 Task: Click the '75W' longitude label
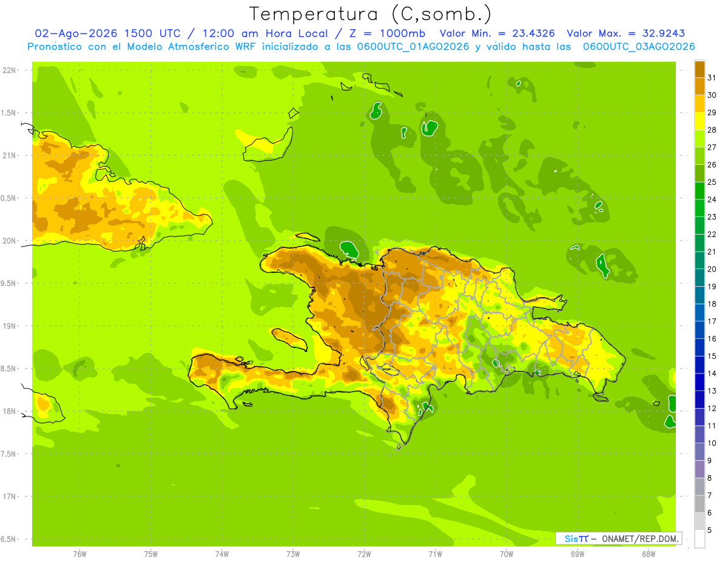pos(151,554)
